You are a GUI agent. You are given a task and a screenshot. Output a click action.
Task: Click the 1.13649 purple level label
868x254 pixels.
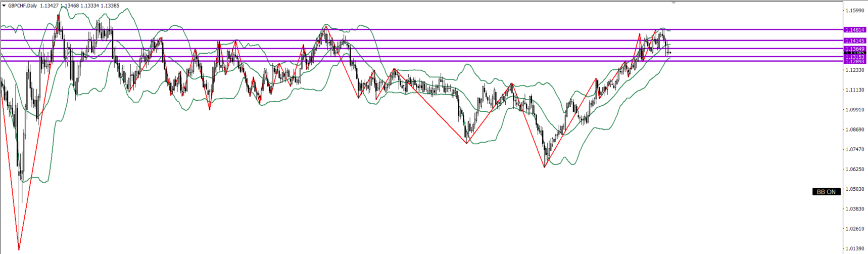(855, 49)
